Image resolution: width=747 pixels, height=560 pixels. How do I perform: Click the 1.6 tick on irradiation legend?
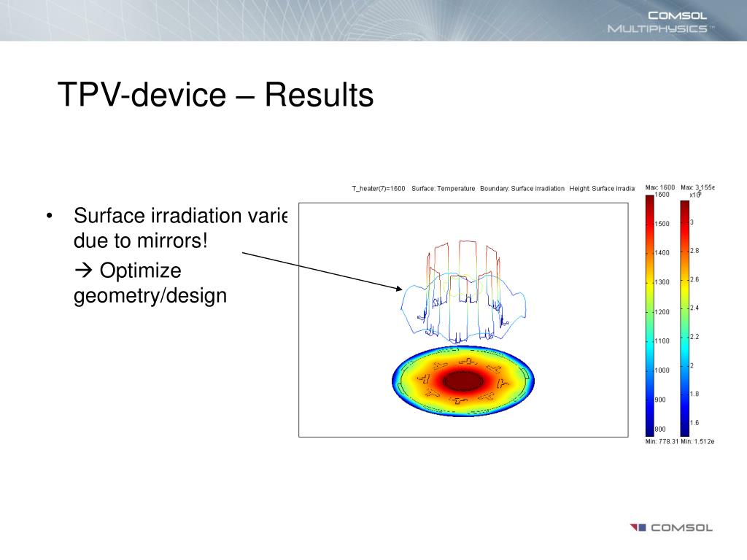click(694, 422)
